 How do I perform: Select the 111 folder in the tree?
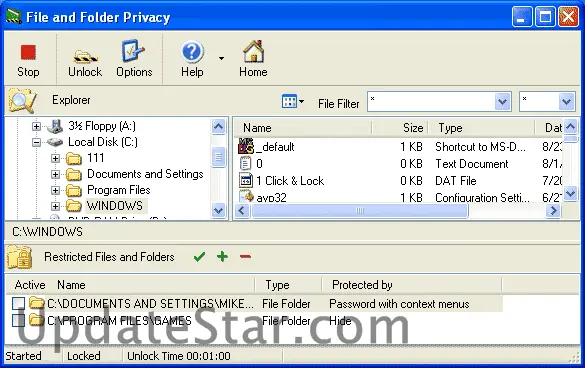tap(96, 158)
